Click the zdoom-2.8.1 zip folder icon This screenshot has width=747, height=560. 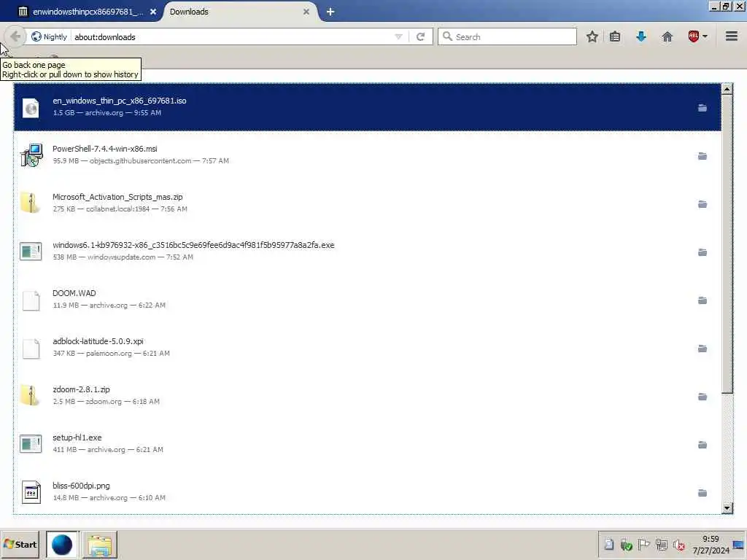pos(30,395)
